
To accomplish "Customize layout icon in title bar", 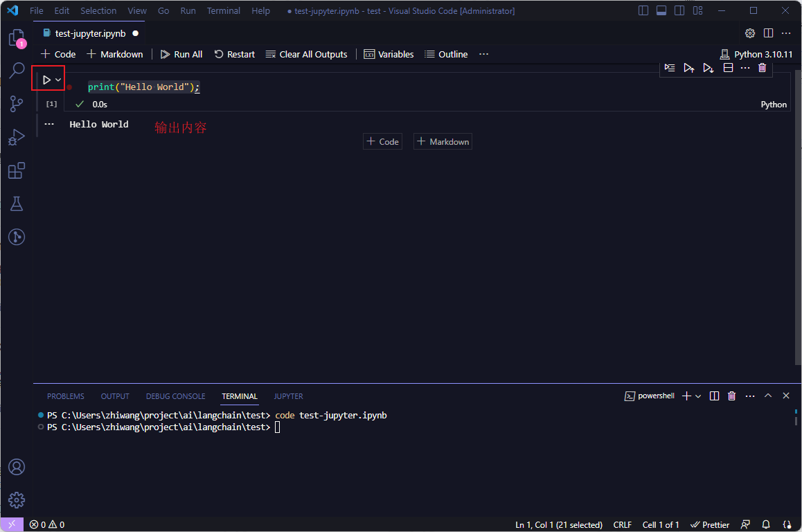I will [697, 11].
